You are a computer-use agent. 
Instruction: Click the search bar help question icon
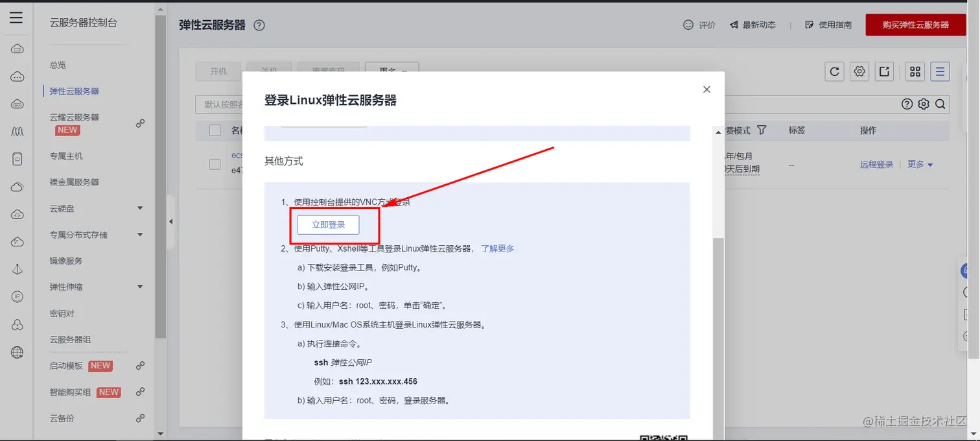pos(907,104)
